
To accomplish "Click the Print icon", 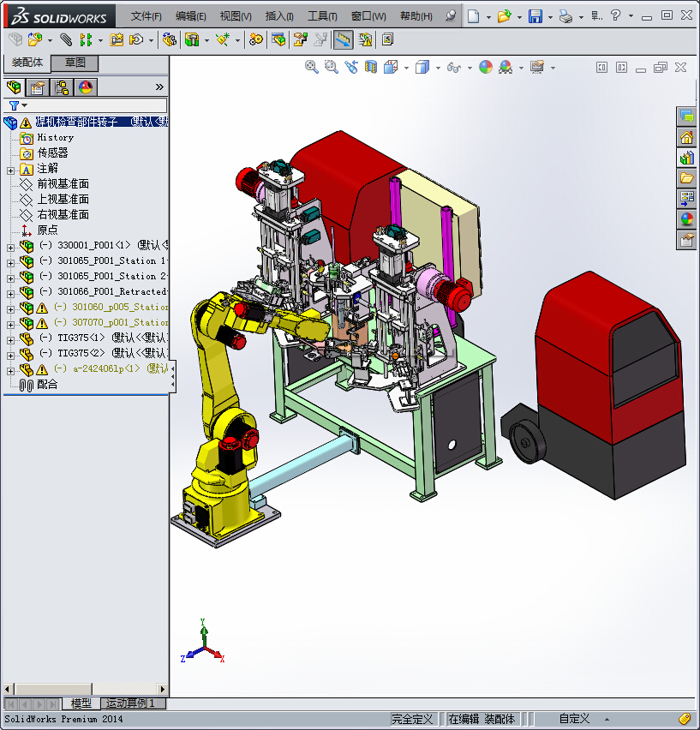I will tap(566, 17).
